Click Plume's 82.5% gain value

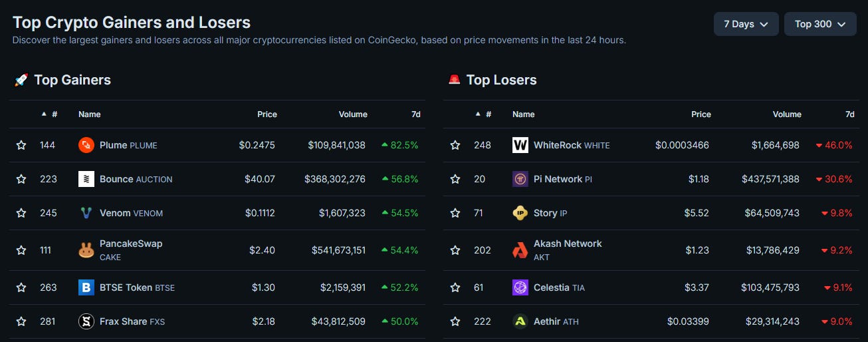[399, 145]
